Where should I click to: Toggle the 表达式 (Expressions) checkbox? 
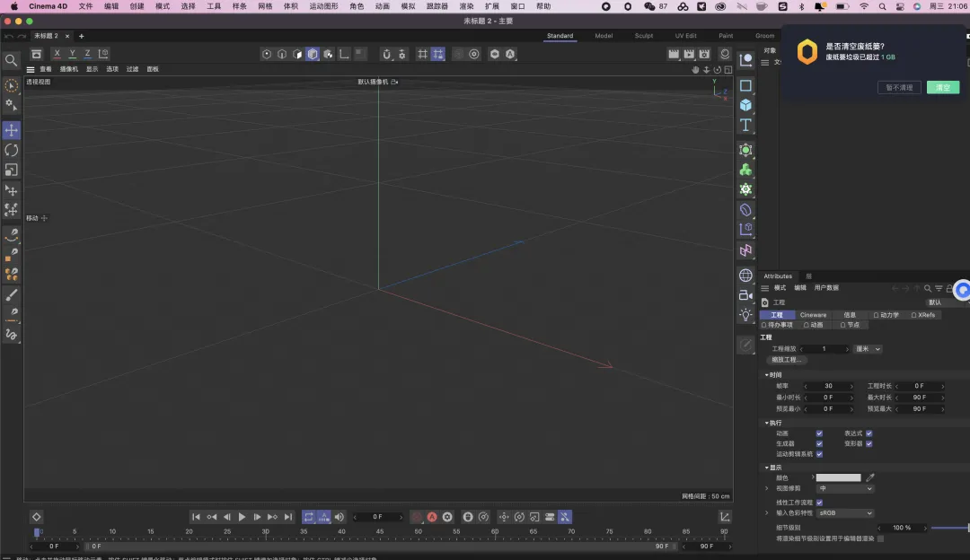[869, 433]
